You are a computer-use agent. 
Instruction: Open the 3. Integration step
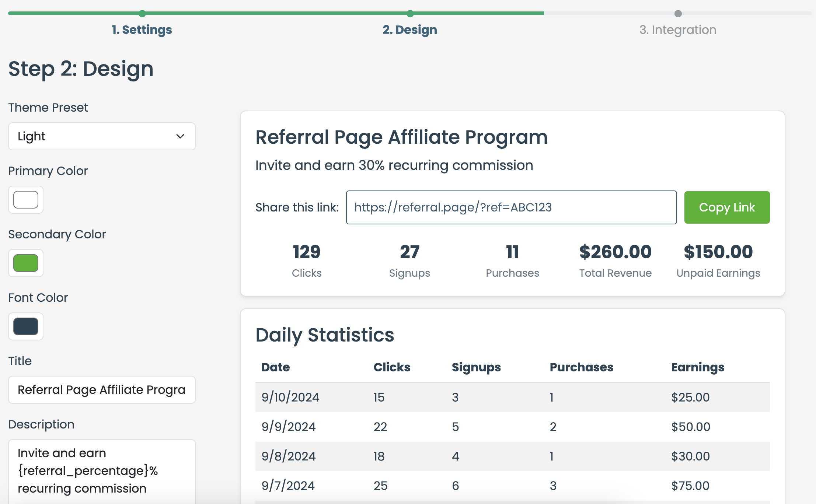678,30
